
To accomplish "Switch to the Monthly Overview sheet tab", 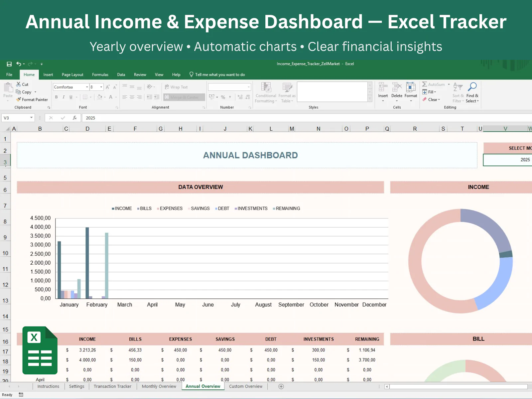I will point(159,386).
